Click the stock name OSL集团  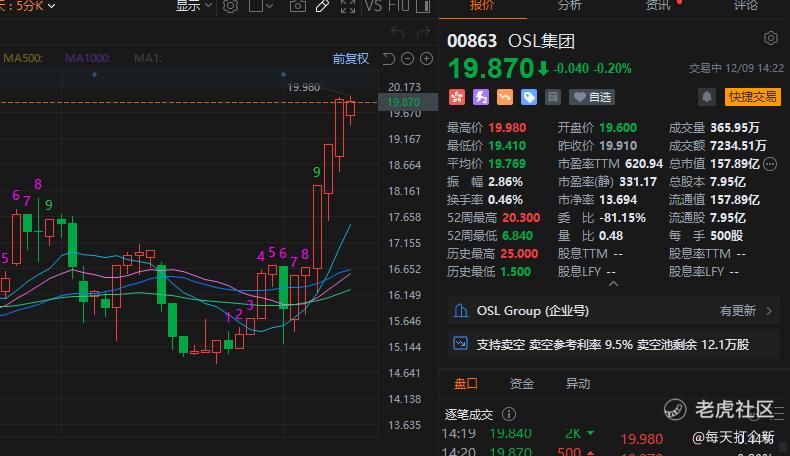pyautogui.click(x=542, y=41)
